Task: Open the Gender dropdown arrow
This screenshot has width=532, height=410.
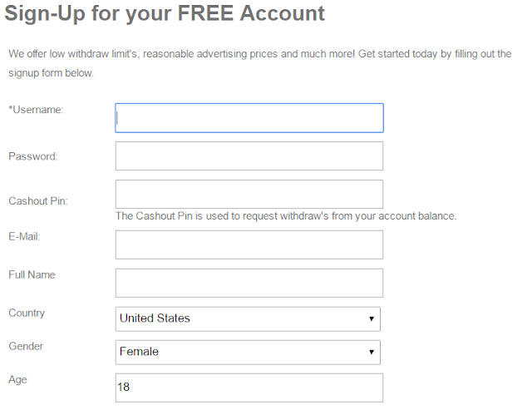Action: point(372,352)
